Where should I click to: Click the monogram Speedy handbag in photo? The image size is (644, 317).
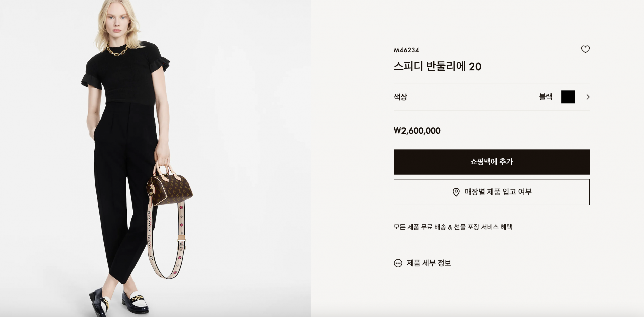click(x=169, y=185)
